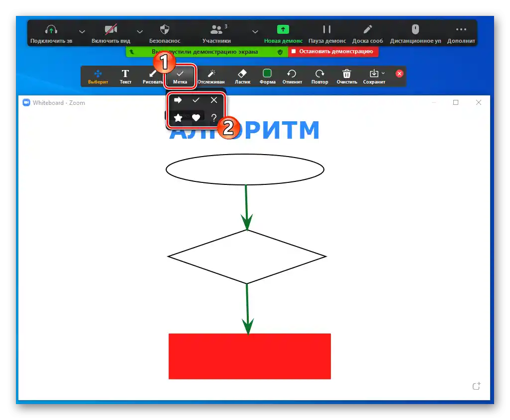This screenshot has height=420, width=510.
Task: Enable the Отслеживание spotlight mode
Action: pyautogui.click(x=211, y=76)
